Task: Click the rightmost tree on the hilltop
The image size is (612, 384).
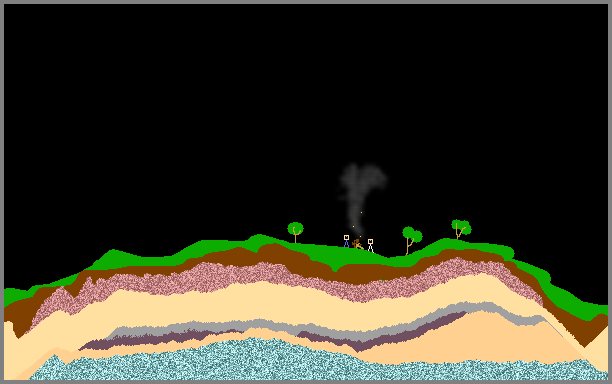Action: (x=461, y=229)
